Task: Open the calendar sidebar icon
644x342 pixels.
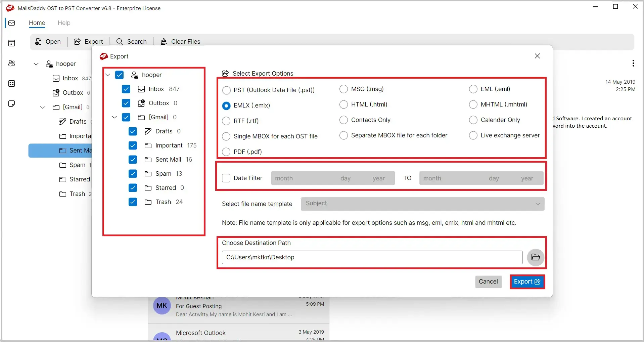Action: coord(12,43)
